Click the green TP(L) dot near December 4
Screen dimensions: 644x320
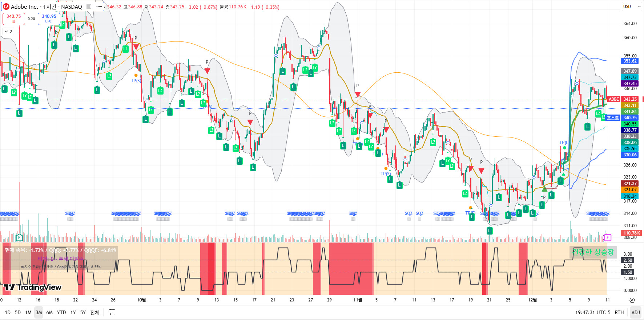pyautogui.click(x=564, y=148)
